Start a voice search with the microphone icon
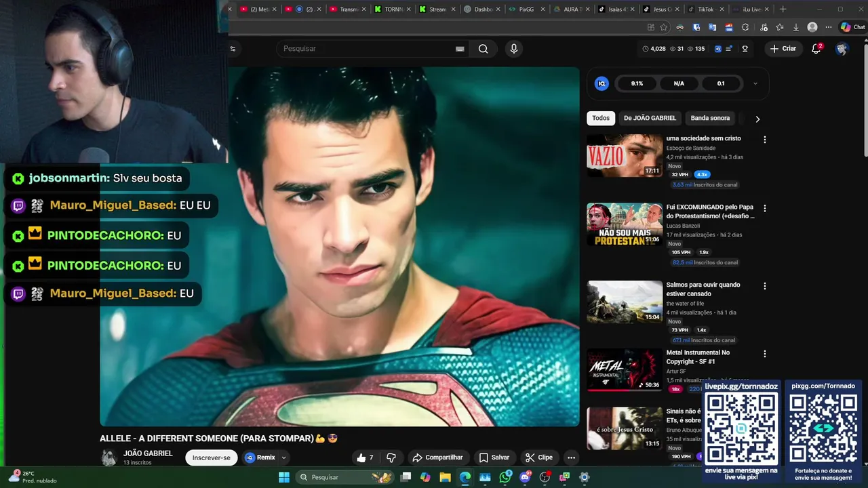Viewport: 868px width, 488px height. coord(513,49)
